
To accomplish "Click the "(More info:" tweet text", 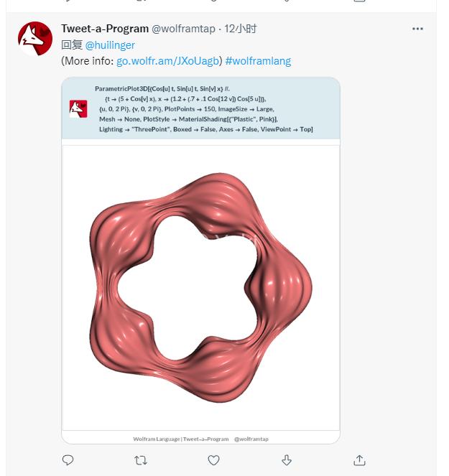I will click(x=87, y=61).
